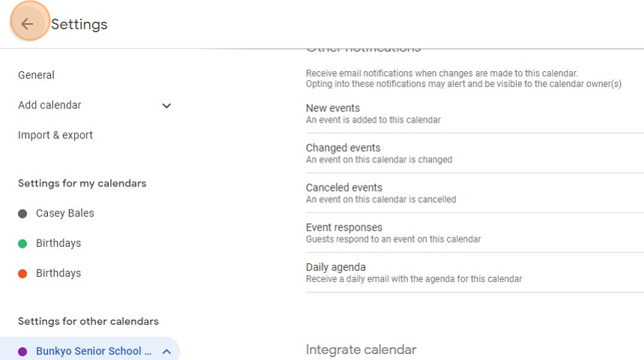Click the back arrow next to Settings

click(x=28, y=24)
